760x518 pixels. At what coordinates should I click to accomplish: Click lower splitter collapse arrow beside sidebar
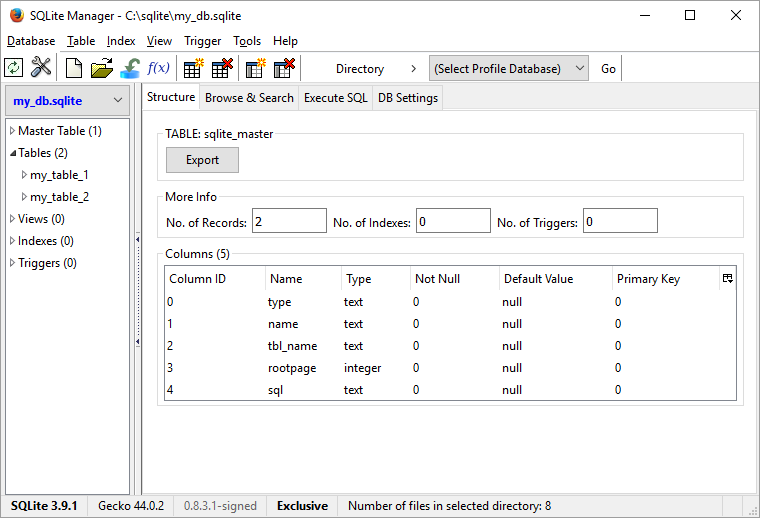pyautogui.click(x=138, y=342)
